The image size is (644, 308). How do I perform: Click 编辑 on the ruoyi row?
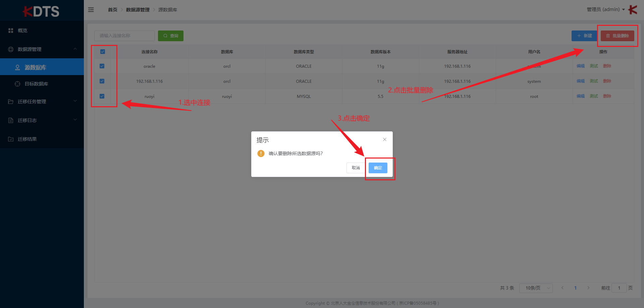point(580,96)
